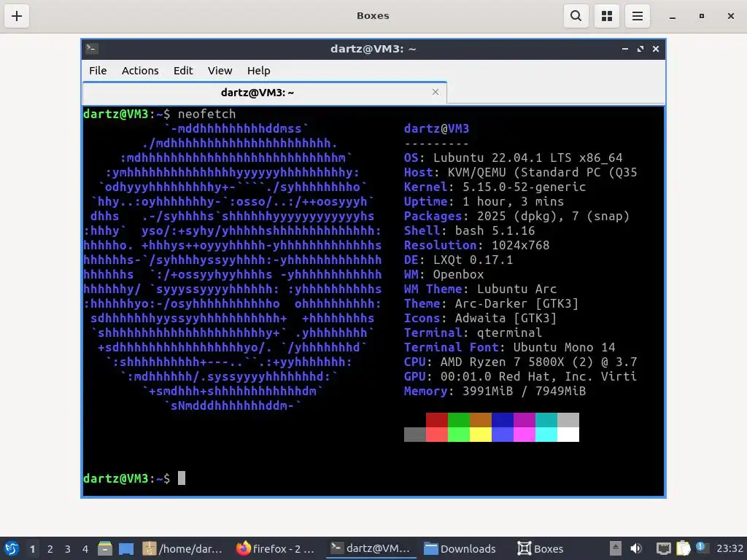Click the network tray icon

click(x=663, y=548)
